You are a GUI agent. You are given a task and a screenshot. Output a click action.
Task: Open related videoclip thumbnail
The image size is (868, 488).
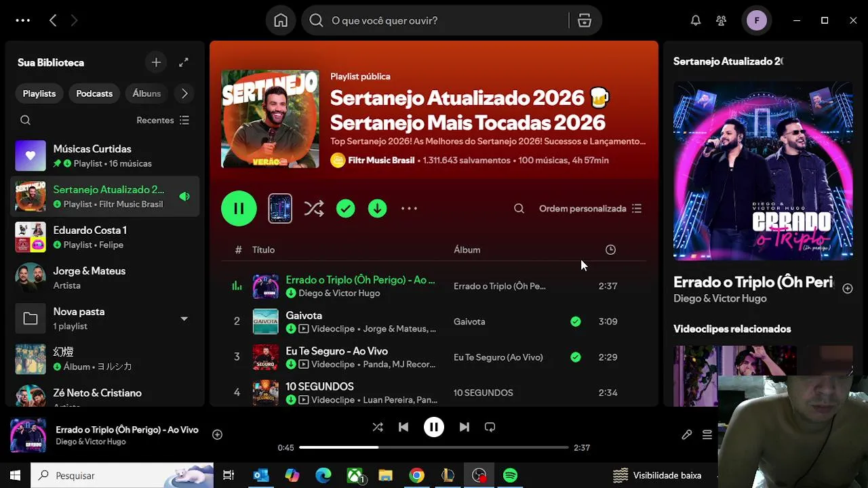point(735,376)
